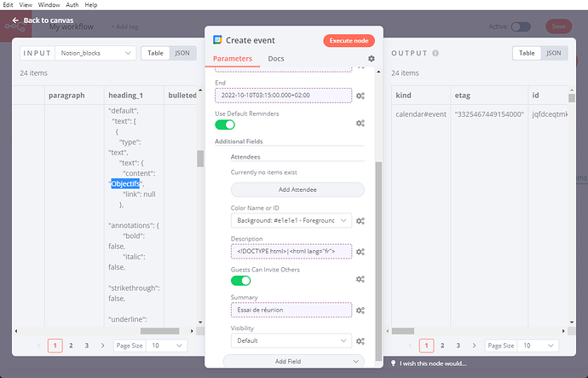Click the output table horizontal scrollbar thumb
588x378 pixels.
pos(403,331)
